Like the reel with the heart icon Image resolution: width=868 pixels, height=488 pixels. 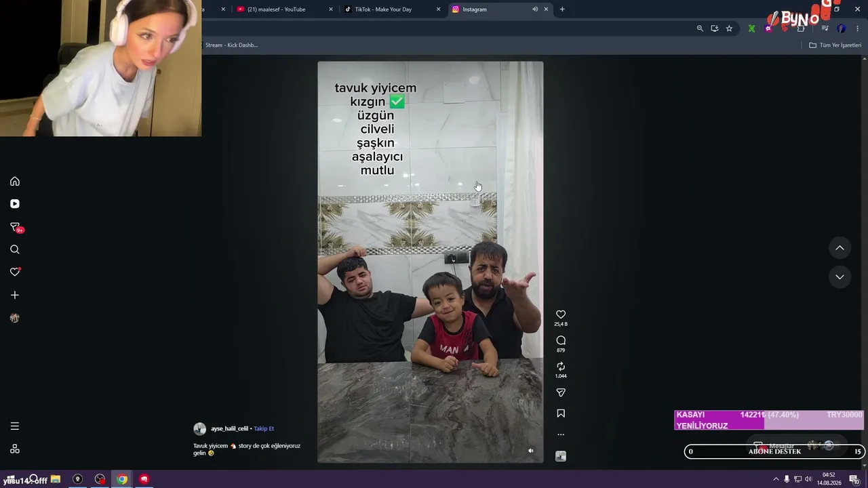click(561, 314)
